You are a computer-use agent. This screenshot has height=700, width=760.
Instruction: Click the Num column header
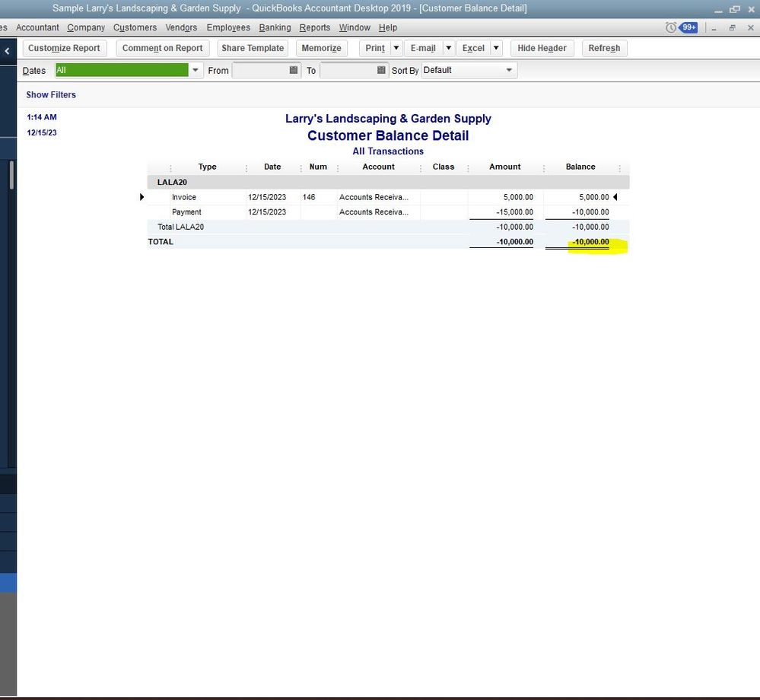(318, 167)
